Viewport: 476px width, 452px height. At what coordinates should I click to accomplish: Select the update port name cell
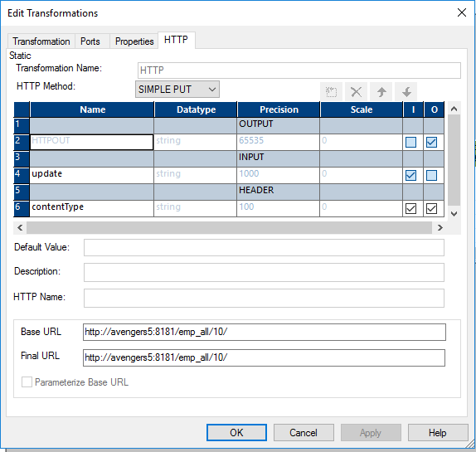click(x=92, y=175)
